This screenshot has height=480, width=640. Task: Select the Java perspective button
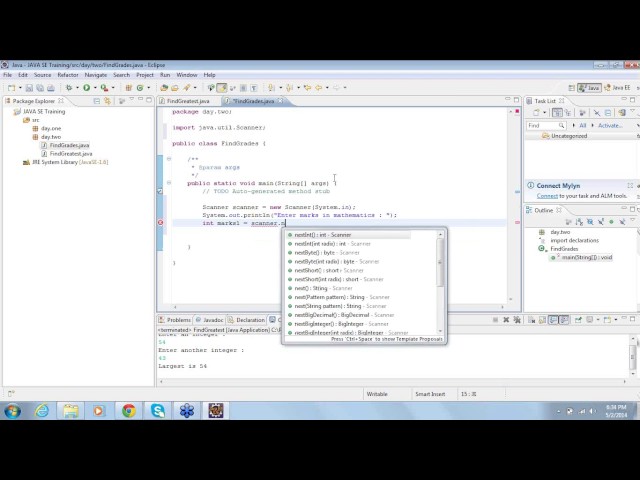[589, 88]
